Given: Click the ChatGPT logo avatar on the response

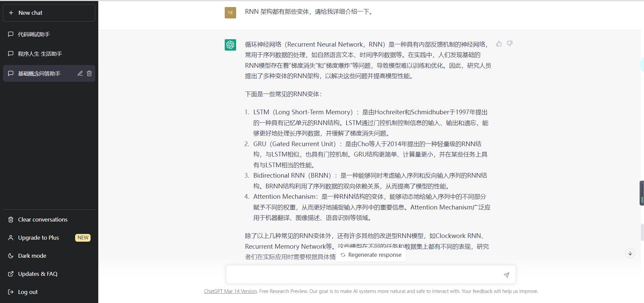Looking at the screenshot, I should click(x=230, y=45).
